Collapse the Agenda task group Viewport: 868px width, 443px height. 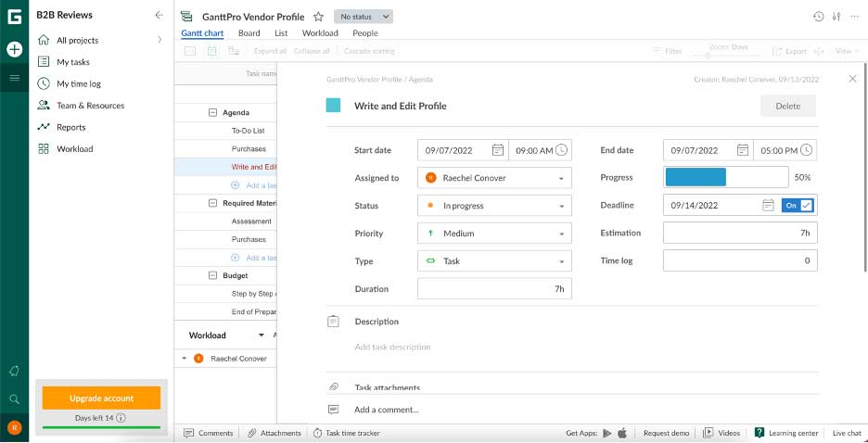click(x=213, y=113)
